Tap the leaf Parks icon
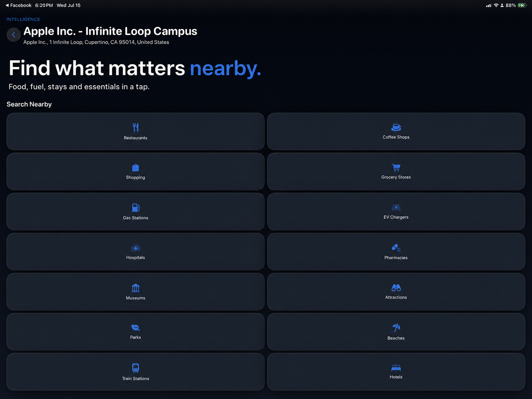The image size is (532, 399). pos(136,327)
